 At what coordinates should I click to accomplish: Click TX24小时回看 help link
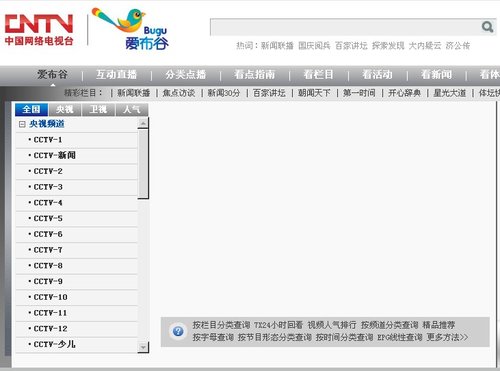[x=279, y=325]
